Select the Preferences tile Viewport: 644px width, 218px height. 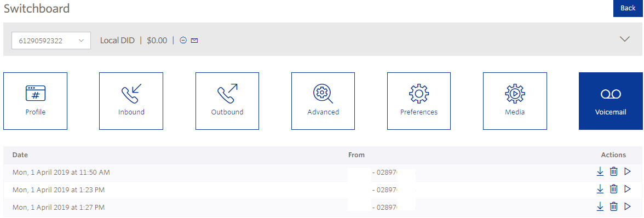[x=419, y=101]
